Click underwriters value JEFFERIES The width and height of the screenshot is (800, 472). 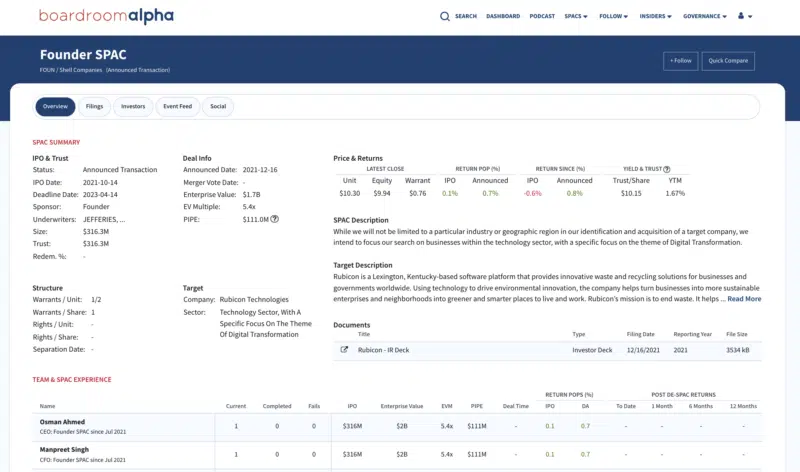tap(104, 219)
